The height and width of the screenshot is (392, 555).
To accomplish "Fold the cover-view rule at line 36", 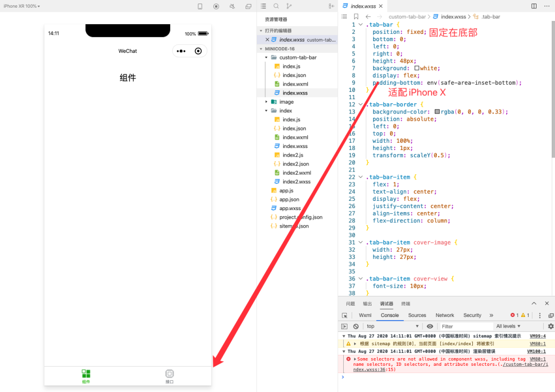I will click(361, 279).
